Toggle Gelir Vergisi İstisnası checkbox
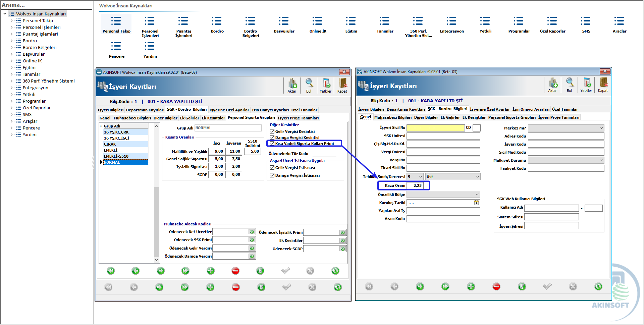 point(272,168)
